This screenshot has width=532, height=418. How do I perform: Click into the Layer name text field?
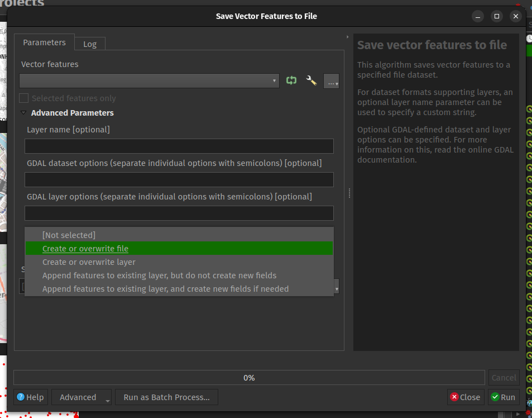[179, 146]
